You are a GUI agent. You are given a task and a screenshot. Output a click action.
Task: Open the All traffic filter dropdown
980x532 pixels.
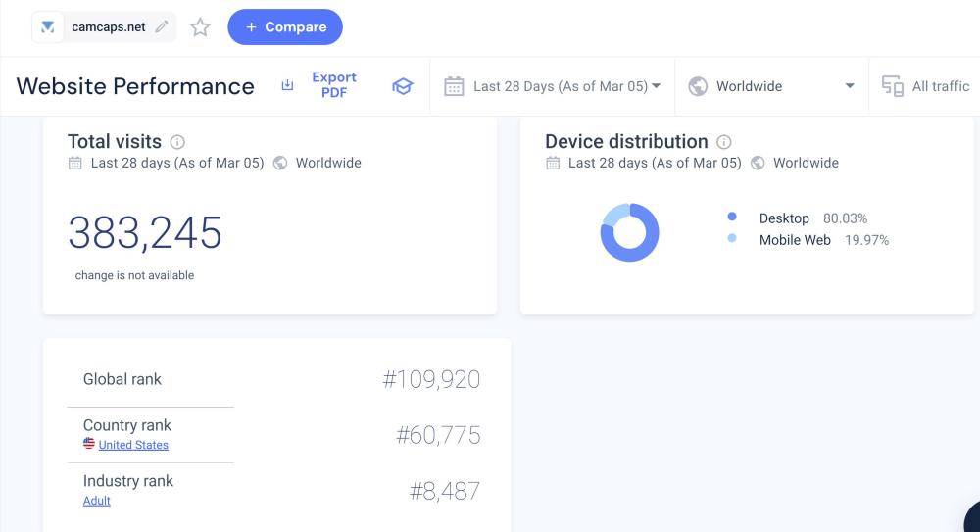pyautogui.click(x=940, y=86)
